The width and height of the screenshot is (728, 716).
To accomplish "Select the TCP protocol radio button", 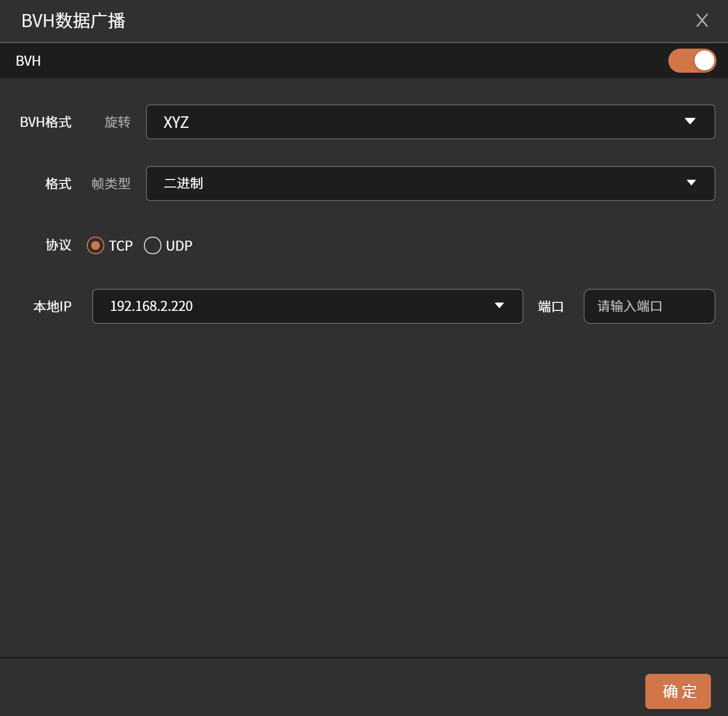I will click(x=95, y=246).
